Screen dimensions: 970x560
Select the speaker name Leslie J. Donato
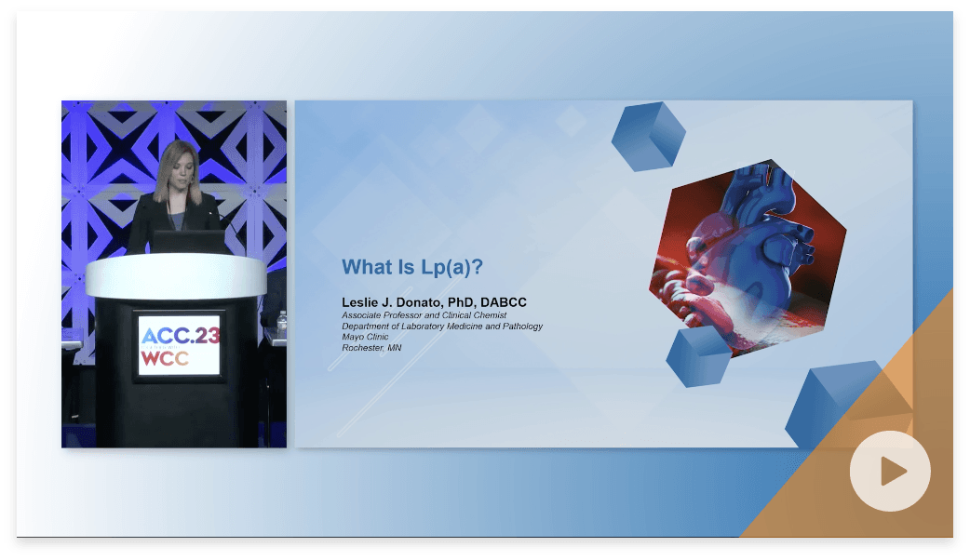click(x=435, y=303)
